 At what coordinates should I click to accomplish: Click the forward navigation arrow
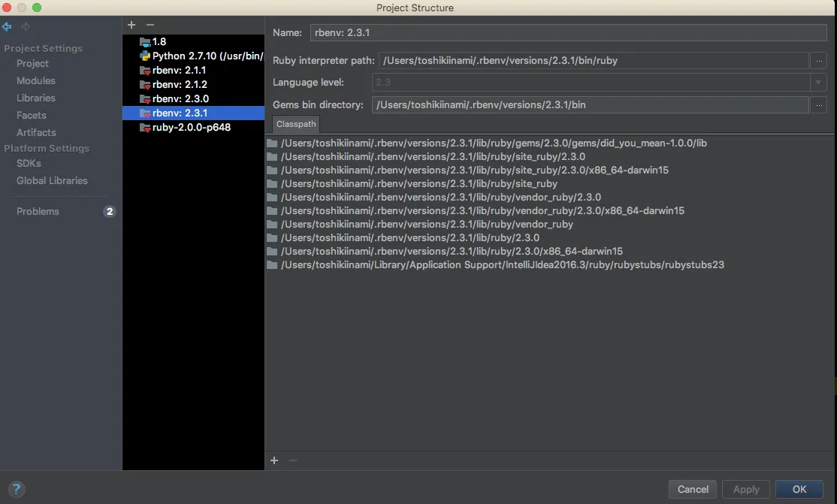[x=25, y=26]
